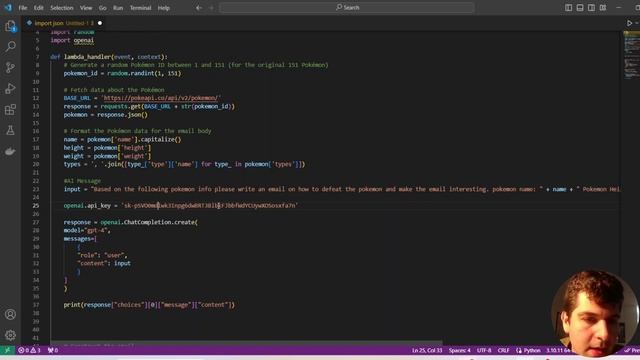Click the unsaved dot on the editor tab
Viewport: 640px width, 360px height.
(100, 23)
